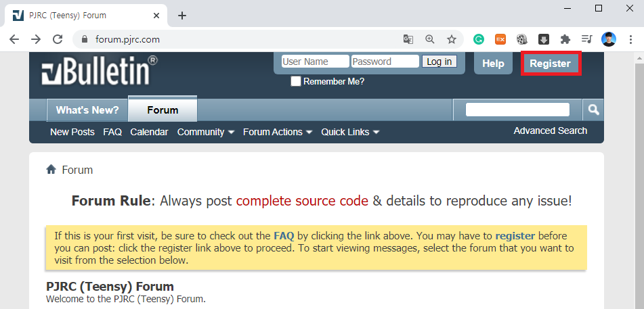
Task: Expand the Forum Actions dropdown
Action: click(x=278, y=132)
